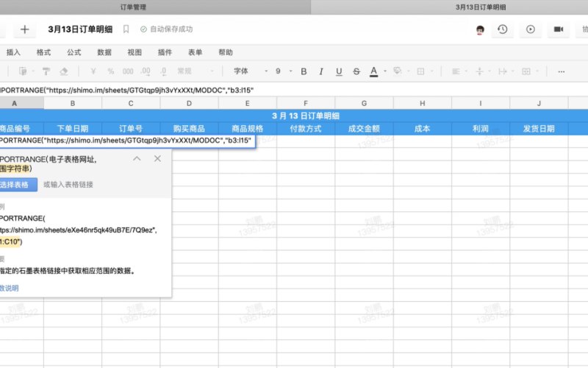Open the 帮助 menu
The height and width of the screenshot is (368, 588).
coord(226,52)
